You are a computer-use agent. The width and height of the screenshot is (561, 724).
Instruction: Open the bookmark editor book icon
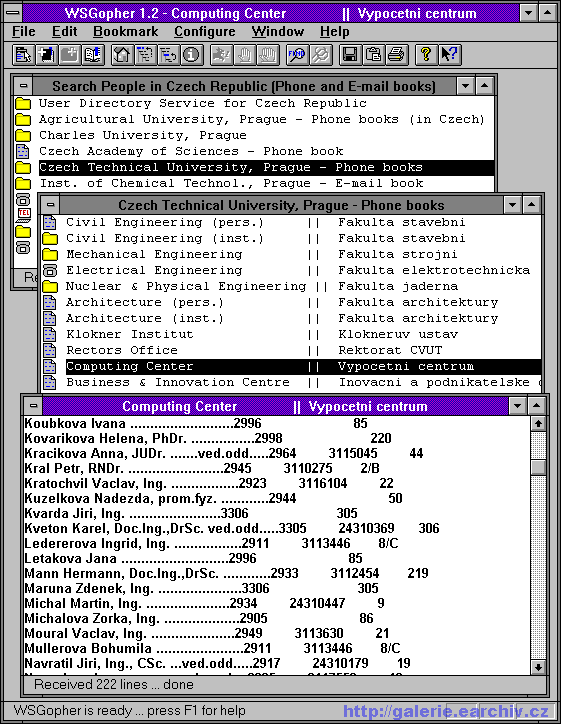[93, 55]
